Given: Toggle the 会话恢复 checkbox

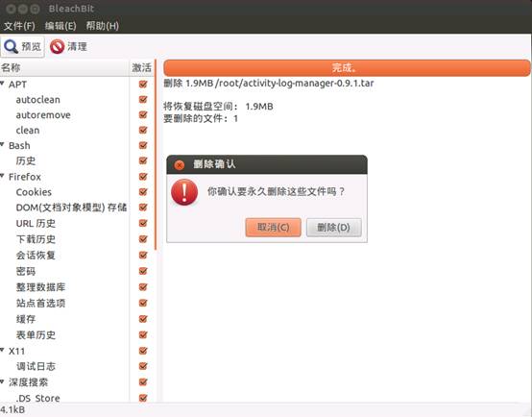Looking at the screenshot, I should point(143,255).
